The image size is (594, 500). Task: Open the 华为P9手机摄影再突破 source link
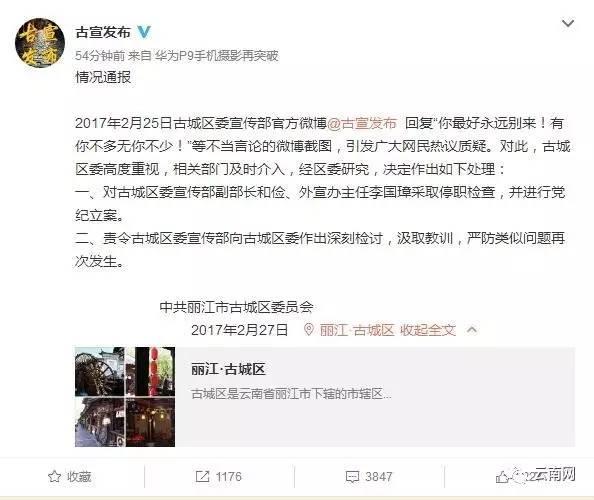pyautogui.click(x=217, y=56)
